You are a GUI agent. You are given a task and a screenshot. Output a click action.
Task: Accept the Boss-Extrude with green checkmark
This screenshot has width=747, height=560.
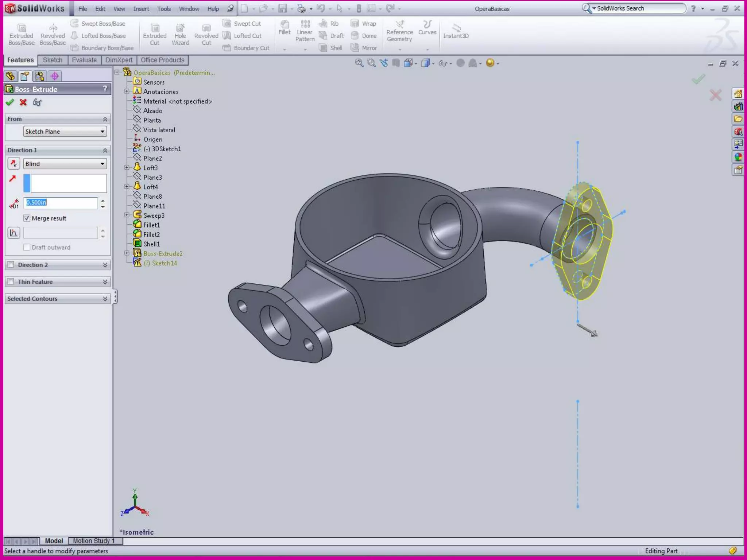[10, 102]
